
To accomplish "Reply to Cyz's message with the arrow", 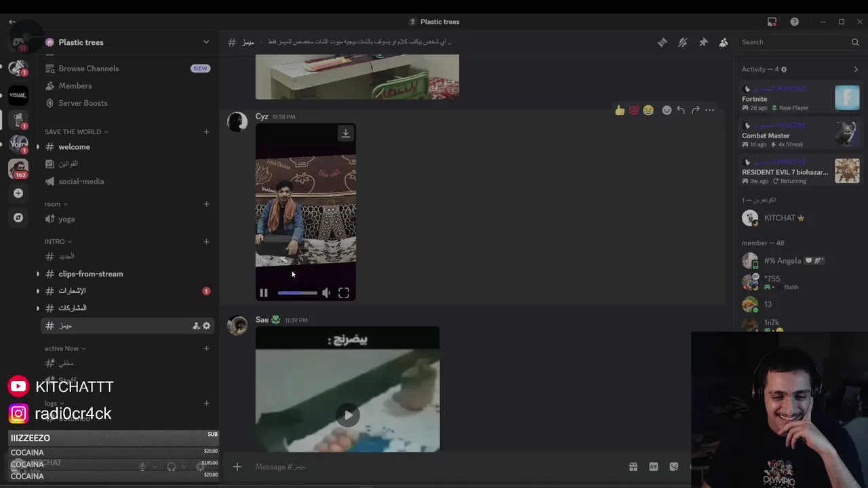I will (681, 110).
